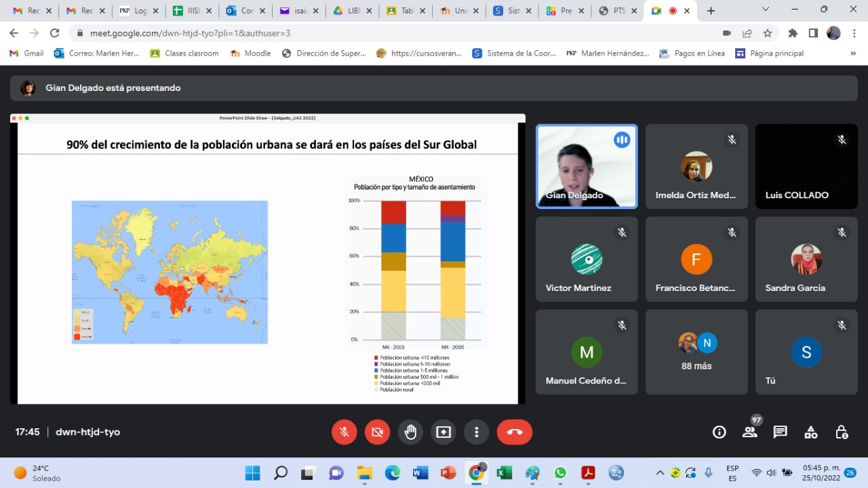Viewport: 868px width, 488px height.
Task: Show the participants list icon
Action: click(x=749, y=432)
